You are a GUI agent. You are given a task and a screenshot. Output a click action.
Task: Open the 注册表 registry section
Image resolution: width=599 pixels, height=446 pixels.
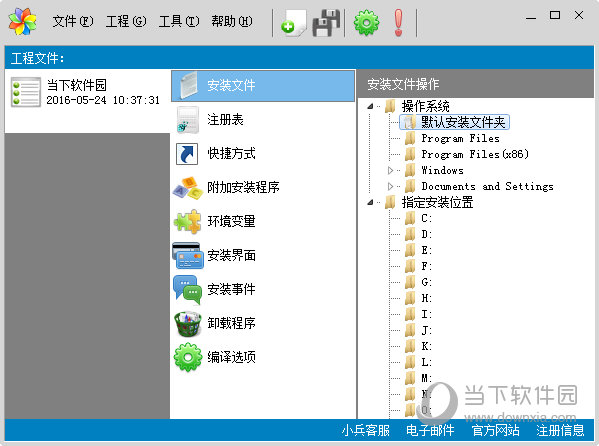point(263,120)
